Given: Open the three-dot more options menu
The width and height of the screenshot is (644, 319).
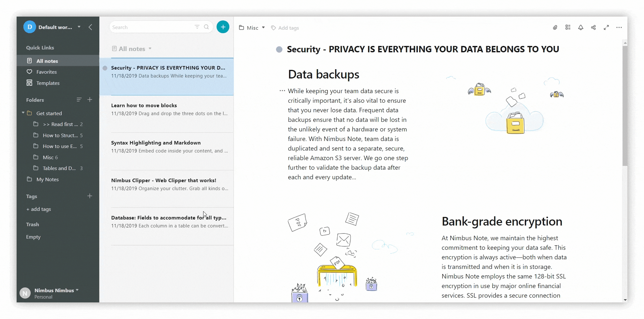Looking at the screenshot, I should point(619,28).
